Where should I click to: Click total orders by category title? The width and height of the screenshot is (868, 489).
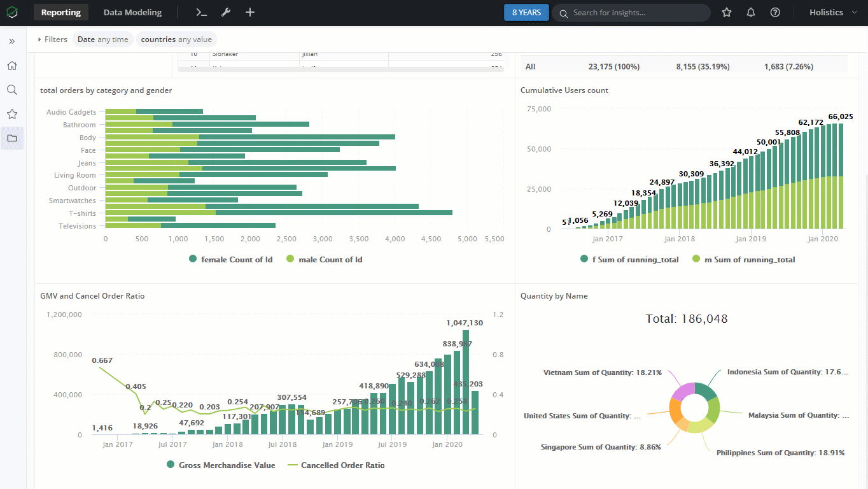106,90
